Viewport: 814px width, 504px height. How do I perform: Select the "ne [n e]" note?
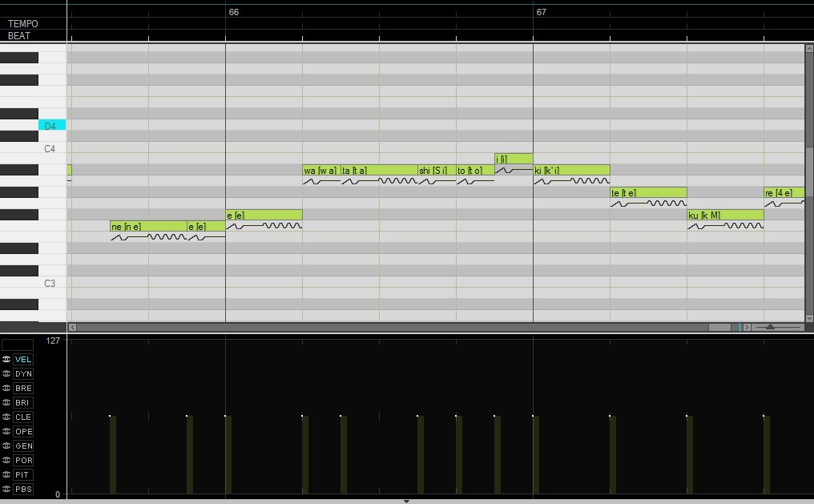point(148,226)
